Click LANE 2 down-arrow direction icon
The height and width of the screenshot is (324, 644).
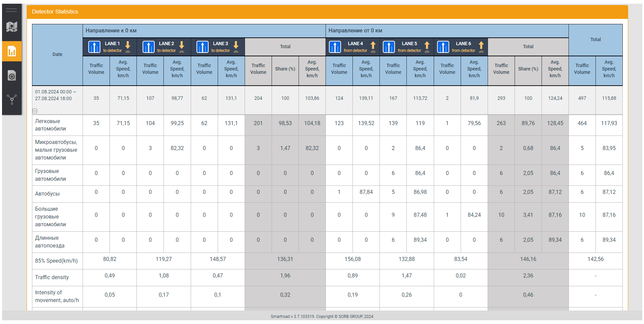click(182, 47)
